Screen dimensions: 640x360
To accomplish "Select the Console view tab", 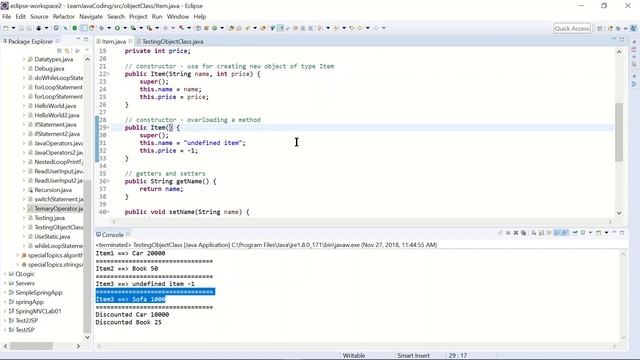I will pyautogui.click(x=112, y=235).
